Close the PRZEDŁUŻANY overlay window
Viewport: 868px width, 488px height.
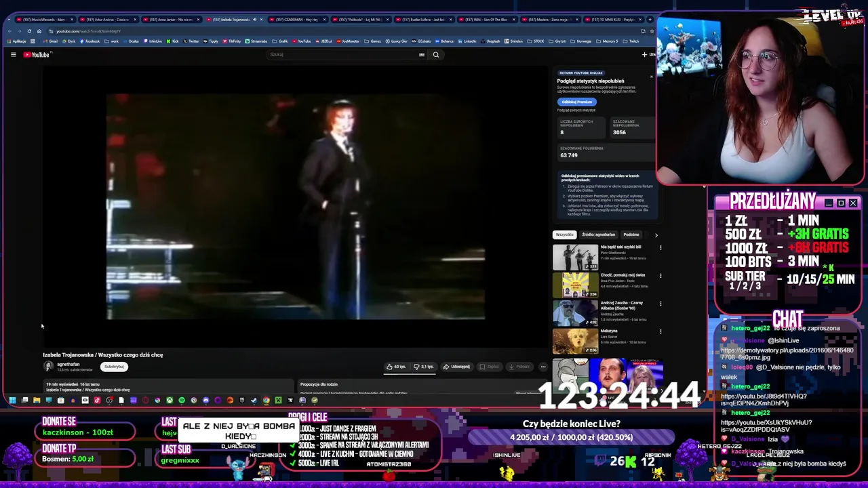[x=853, y=203]
